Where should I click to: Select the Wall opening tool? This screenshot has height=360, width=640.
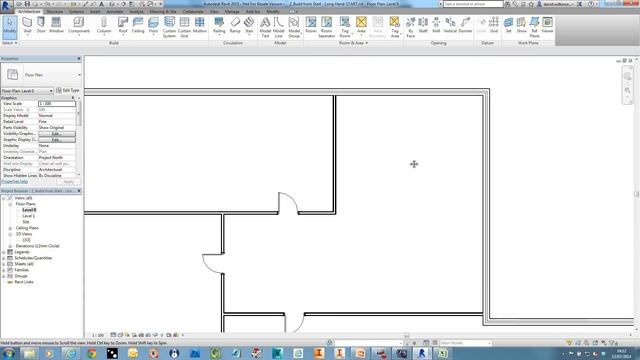click(436, 26)
